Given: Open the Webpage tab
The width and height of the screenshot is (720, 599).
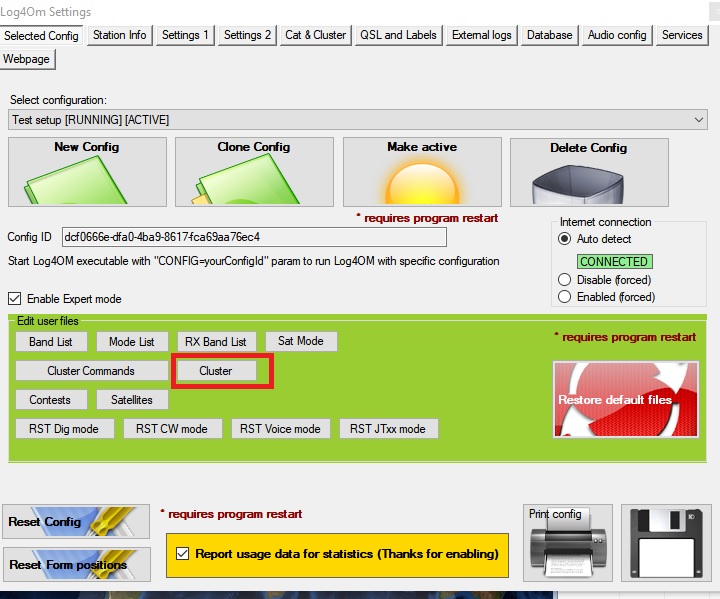Looking at the screenshot, I should point(27,59).
